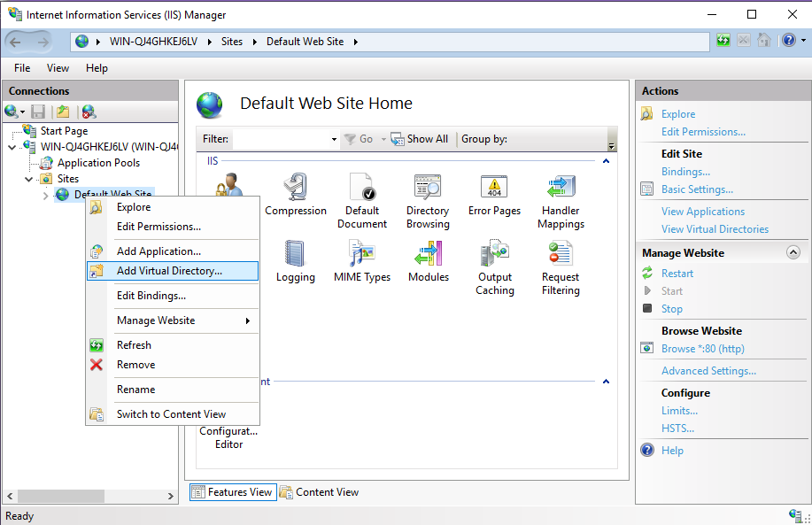Open the Directory Browsing feature
The image size is (812, 525).
pos(428,201)
